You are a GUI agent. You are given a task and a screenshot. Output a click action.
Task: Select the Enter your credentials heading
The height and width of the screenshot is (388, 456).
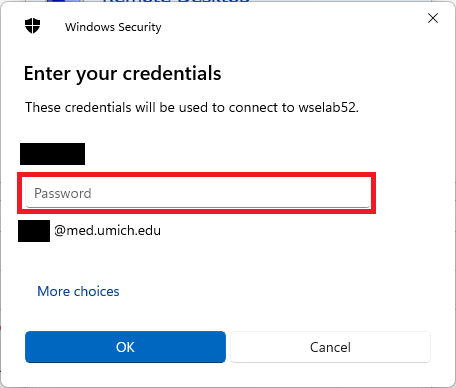pos(122,74)
